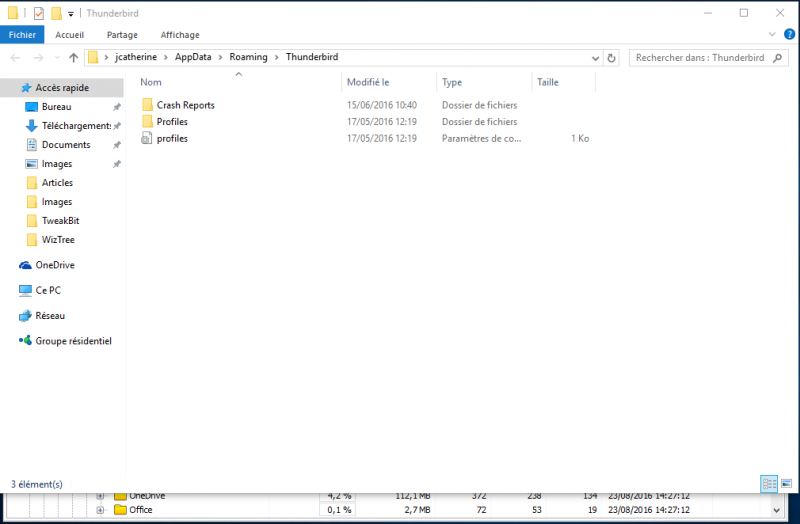Go back with the back arrow
Image resolution: width=800 pixels, height=524 pixels.
tap(15, 58)
